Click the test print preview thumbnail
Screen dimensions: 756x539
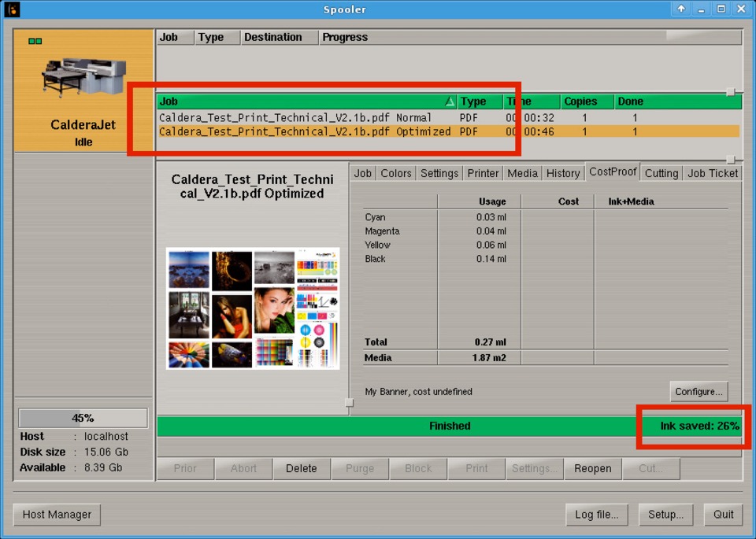click(x=253, y=308)
